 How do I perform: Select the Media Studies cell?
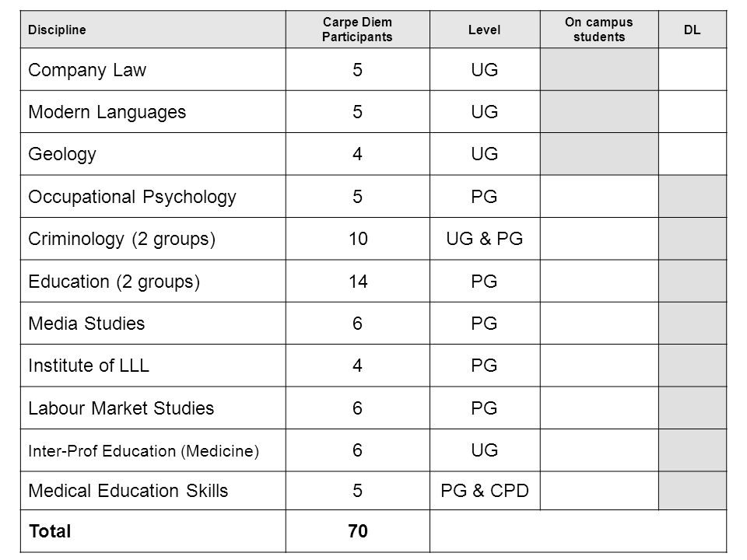click(x=153, y=324)
